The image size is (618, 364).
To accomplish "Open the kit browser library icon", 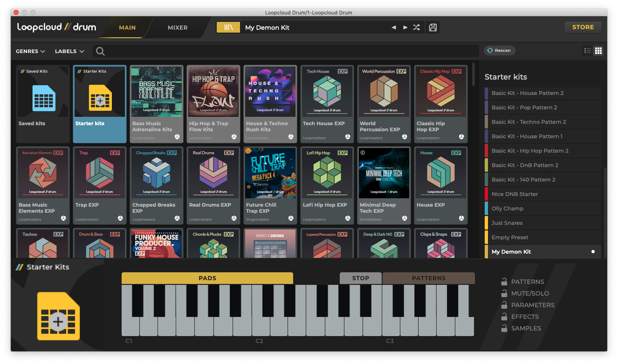I will coord(228,27).
